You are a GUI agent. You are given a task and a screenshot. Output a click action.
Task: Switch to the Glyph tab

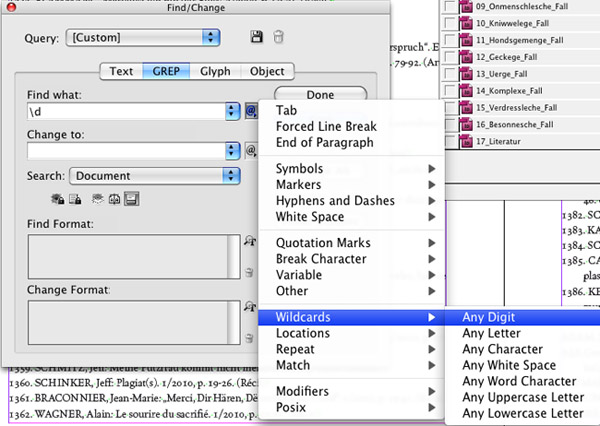[213, 71]
